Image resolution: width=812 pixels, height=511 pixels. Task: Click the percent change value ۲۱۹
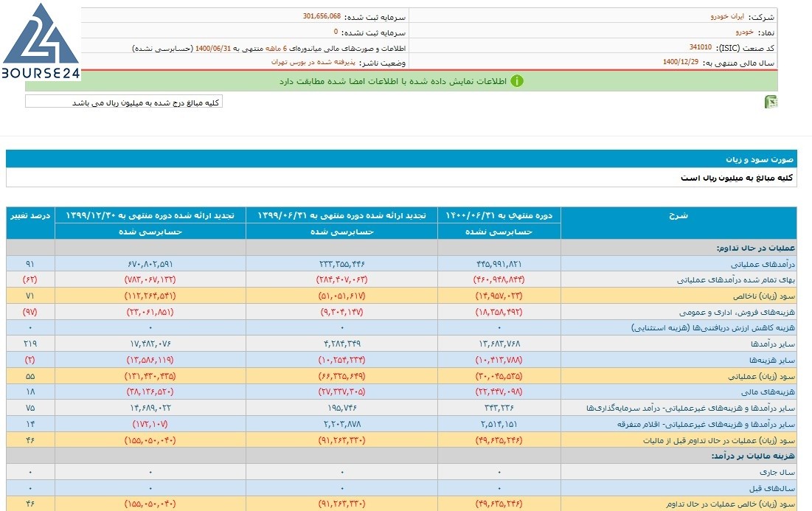pos(30,344)
